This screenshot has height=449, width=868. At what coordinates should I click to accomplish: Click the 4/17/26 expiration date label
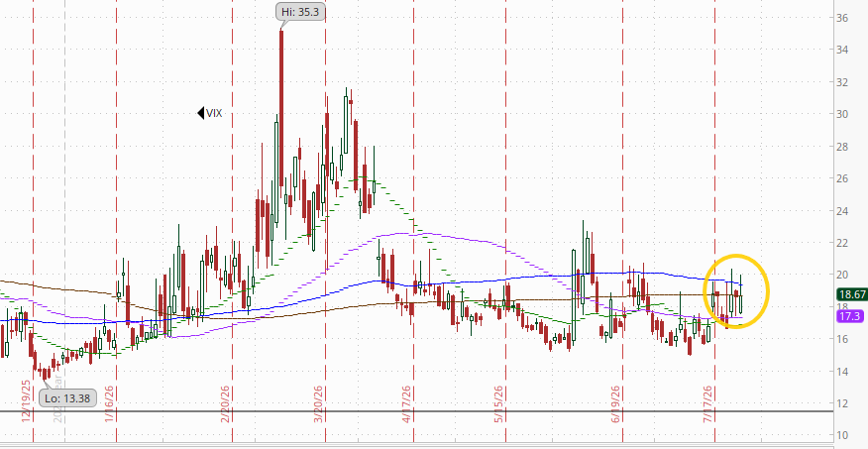pyautogui.click(x=407, y=404)
